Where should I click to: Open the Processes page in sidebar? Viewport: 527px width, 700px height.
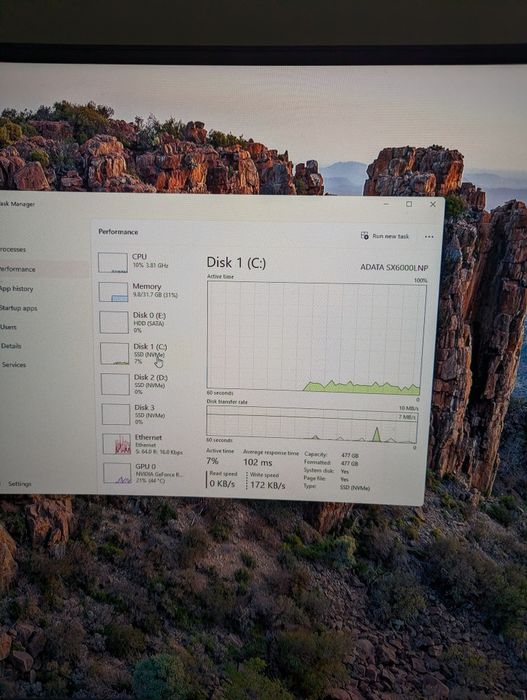13,250
